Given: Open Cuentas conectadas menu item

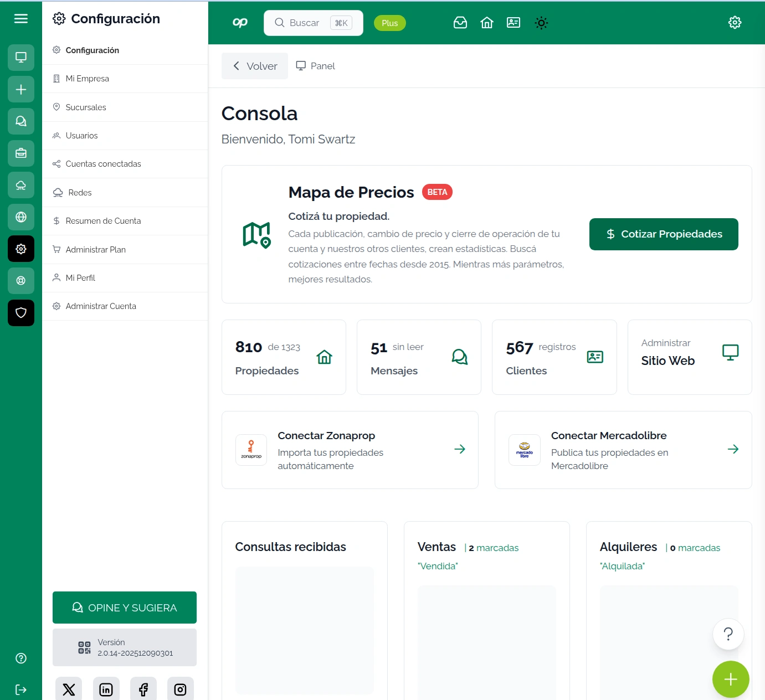Looking at the screenshot, I should 103,164.
